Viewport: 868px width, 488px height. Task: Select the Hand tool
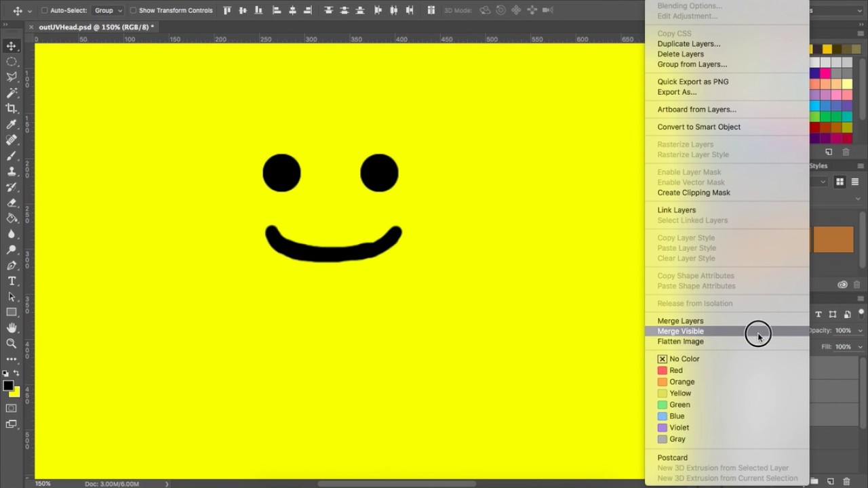(x=12, y=328)
